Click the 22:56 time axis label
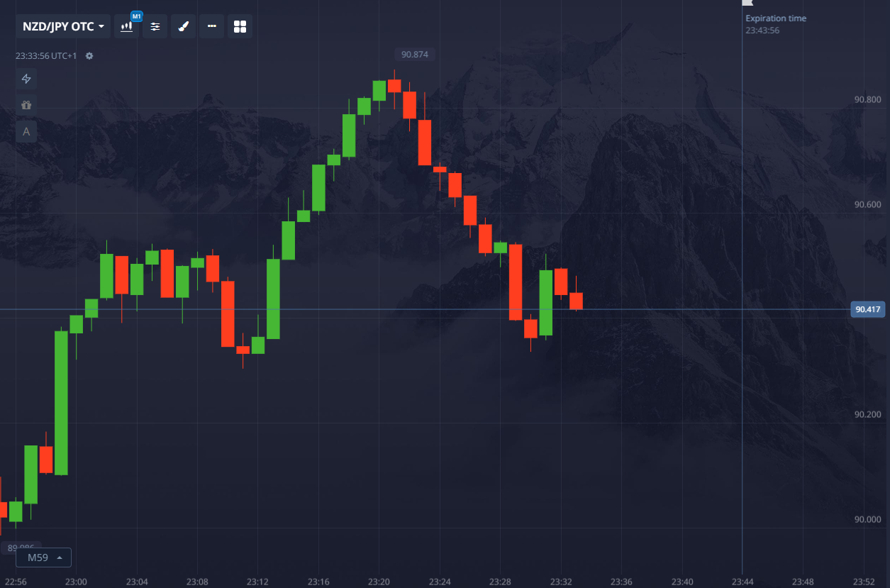The width and height of the screenshot is (890, 588). (16, 582)
